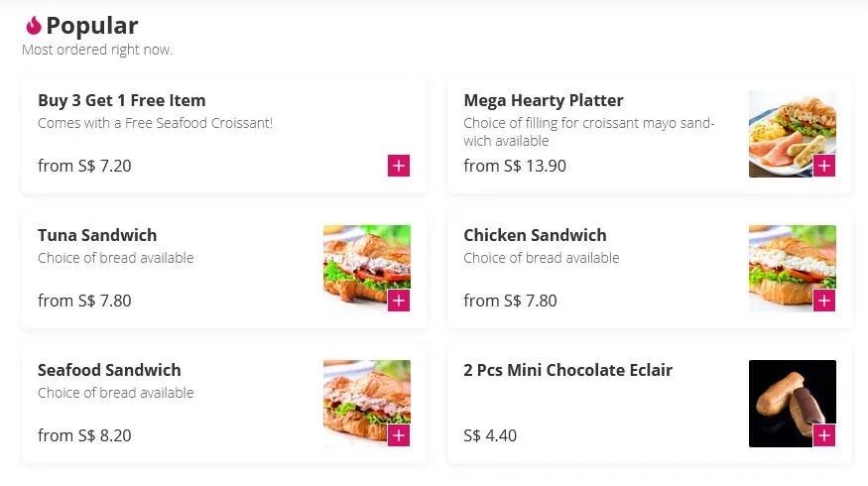868x486 pixels.
Task: Add 2 Pcs Mini Chocolate Eclair
Action: 824,435
